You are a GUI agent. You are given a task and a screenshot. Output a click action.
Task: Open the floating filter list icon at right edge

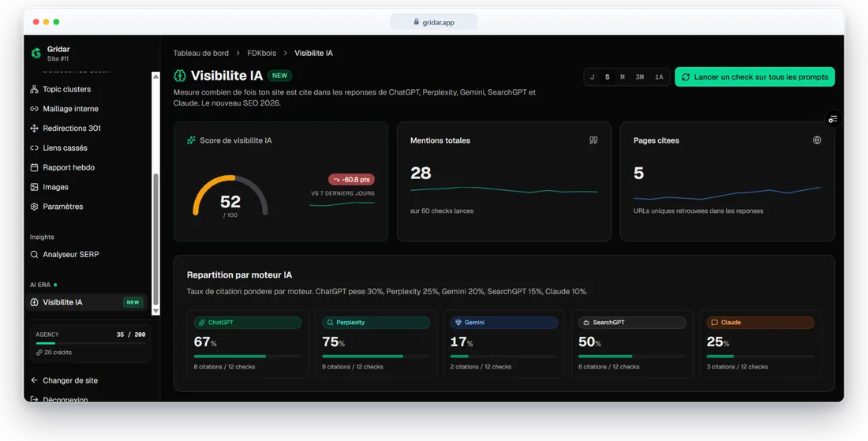(x=833, y=119)
